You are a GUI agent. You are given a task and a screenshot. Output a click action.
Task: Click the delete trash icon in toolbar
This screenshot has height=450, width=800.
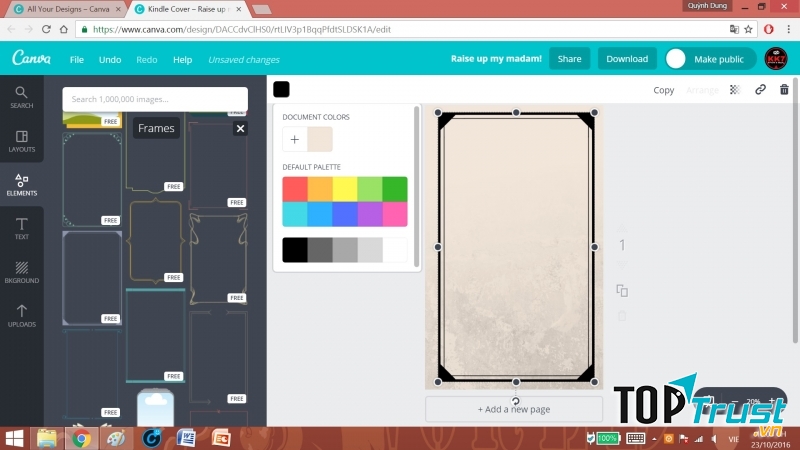(x=784, y=89)
